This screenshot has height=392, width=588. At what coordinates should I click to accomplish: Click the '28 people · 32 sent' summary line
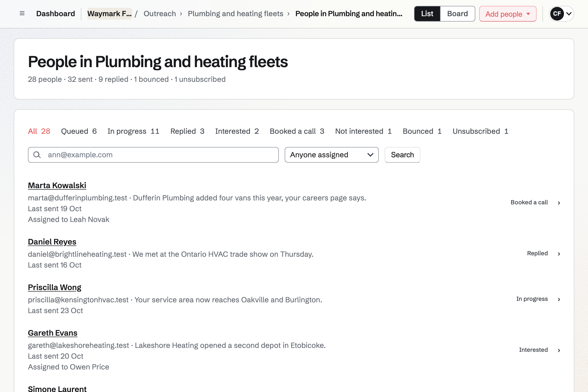coord(126,79)
